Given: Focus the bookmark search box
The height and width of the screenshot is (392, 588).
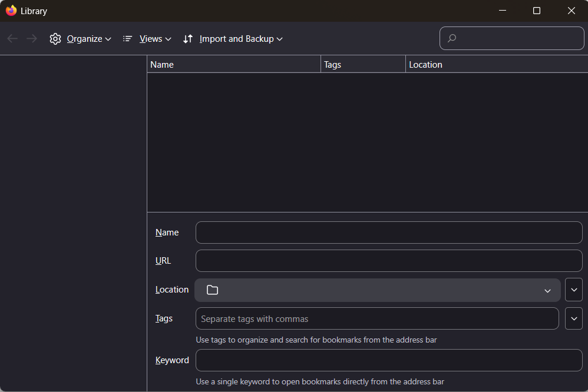Looking at the screenshot, I should click(511, 38).
